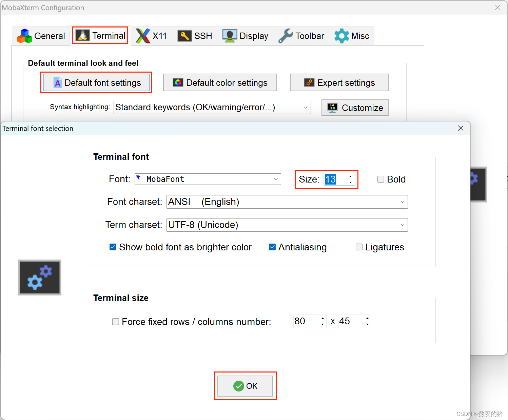Open Default color settings
Screen dimensions: 508x420
pyautogui.click(x=220, y=82)
